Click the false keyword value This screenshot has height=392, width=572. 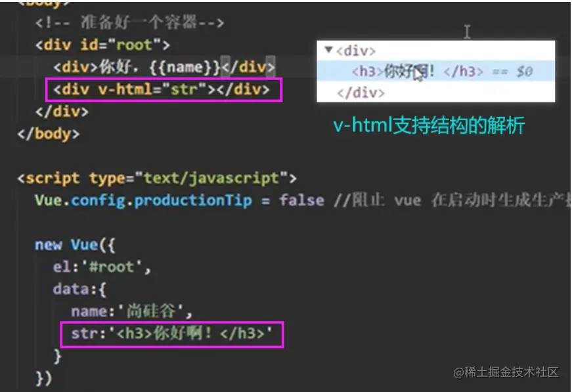click(301, 200)
